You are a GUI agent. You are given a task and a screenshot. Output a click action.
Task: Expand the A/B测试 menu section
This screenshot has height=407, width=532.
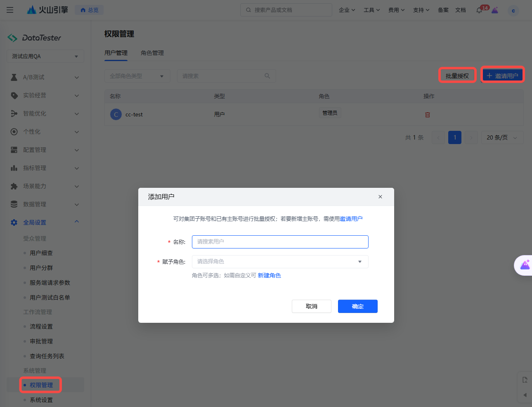pos(77,78)
